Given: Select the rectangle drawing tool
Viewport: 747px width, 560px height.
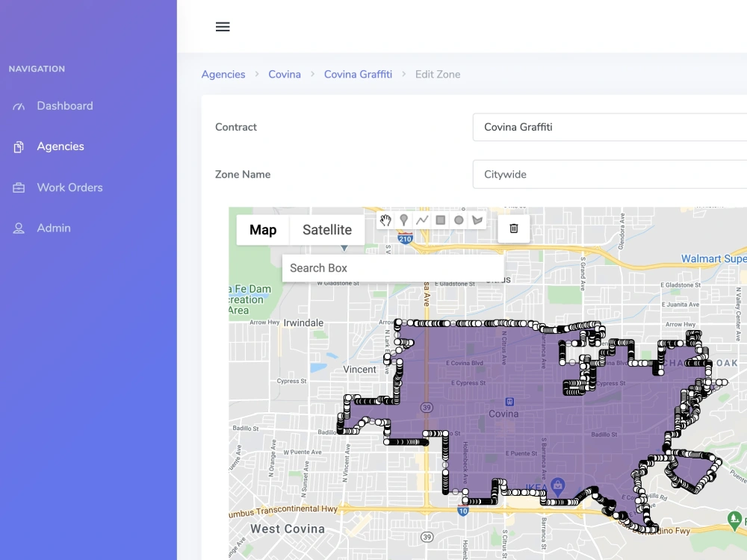Looking at the screenshot, I should pyautogui.click(x=440, y=220).
